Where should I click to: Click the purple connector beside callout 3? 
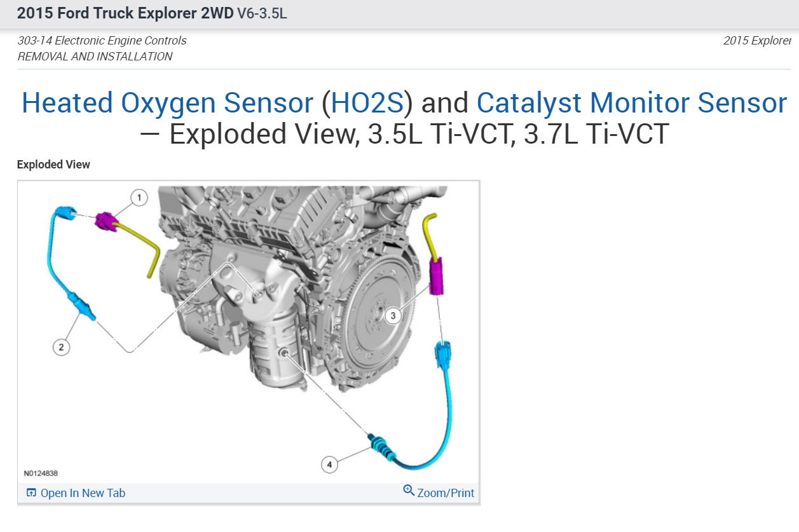437,277
